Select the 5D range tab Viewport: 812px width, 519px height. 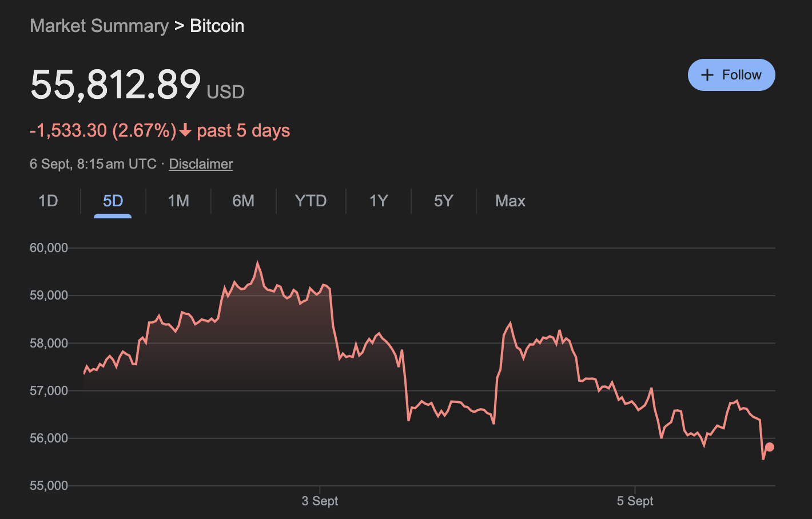point(113,201)
